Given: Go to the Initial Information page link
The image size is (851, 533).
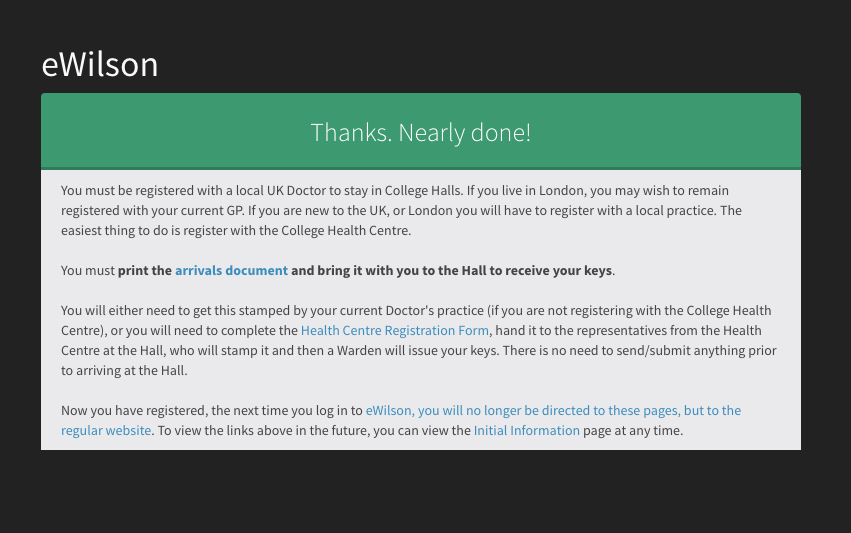Looking at the screenshot, I should pyautogui.click(x=526, y=430).
